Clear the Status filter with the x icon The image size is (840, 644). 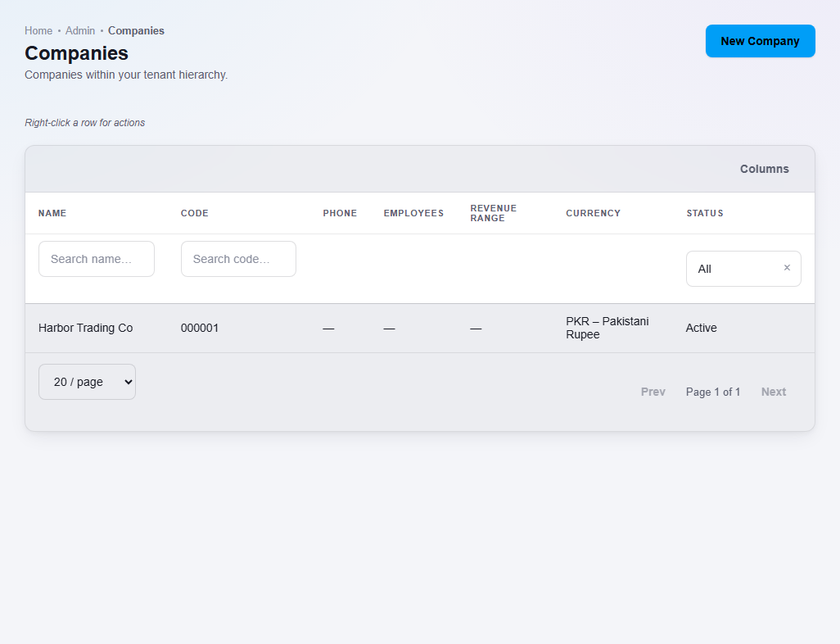tap(787, 268)
